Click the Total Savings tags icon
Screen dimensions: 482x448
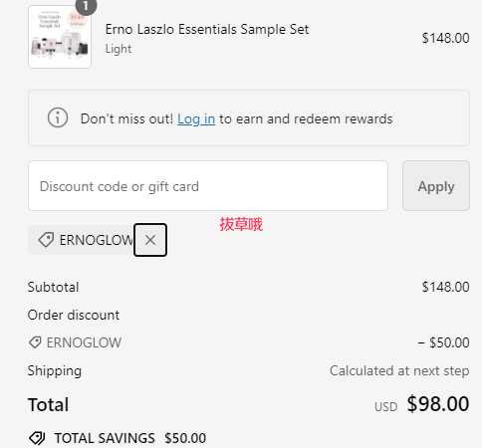37,438
